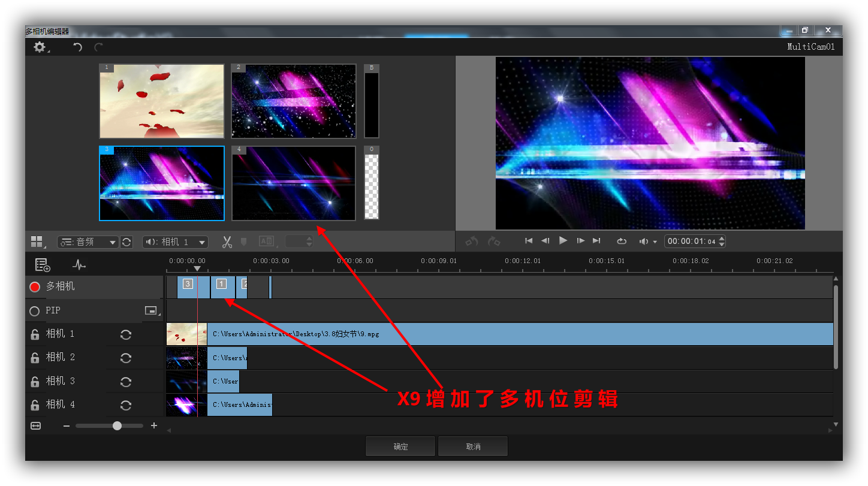The width and height of the screenshot is (868, 486).
Task: Adjust the timeline zoom slider handle
Action: (x=117, y=425)
